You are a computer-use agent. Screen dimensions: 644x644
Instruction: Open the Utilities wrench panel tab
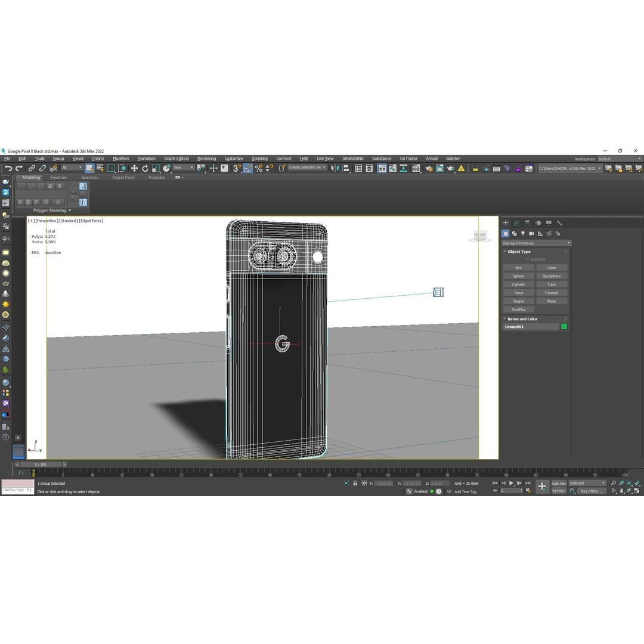[x=559, y=223]
